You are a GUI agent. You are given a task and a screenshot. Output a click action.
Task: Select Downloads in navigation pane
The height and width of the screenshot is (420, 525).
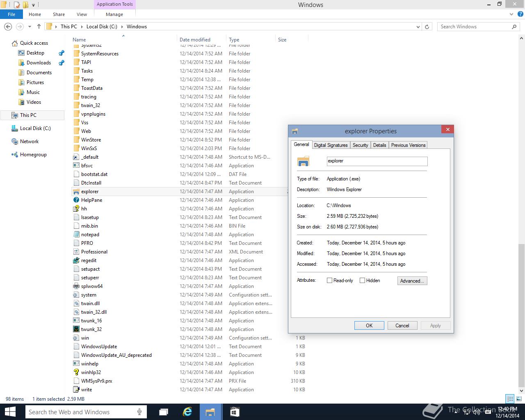click(x=39, y=63)
